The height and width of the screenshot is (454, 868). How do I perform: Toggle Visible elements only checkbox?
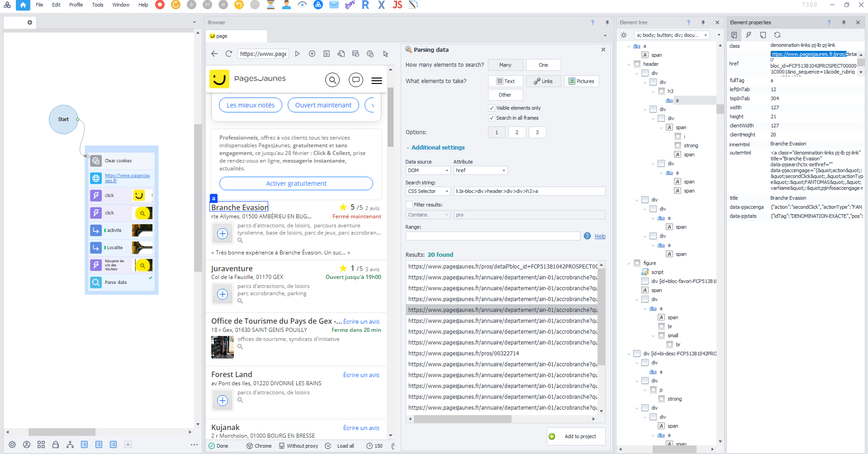pos(492,108)
